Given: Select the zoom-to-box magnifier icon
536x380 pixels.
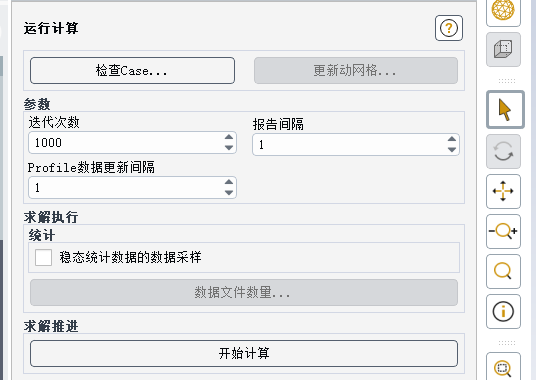Looking at the screenshot, I should click(x=503, y=368).
